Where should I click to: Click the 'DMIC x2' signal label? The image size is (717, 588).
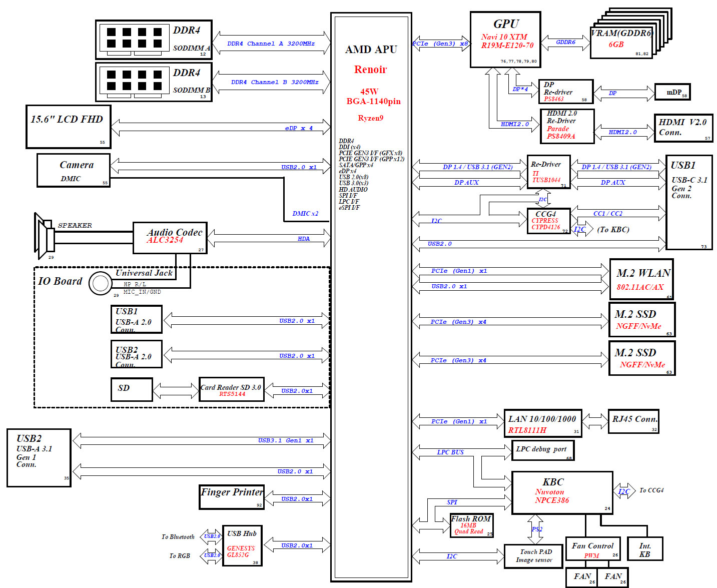[x=305, y=213]
